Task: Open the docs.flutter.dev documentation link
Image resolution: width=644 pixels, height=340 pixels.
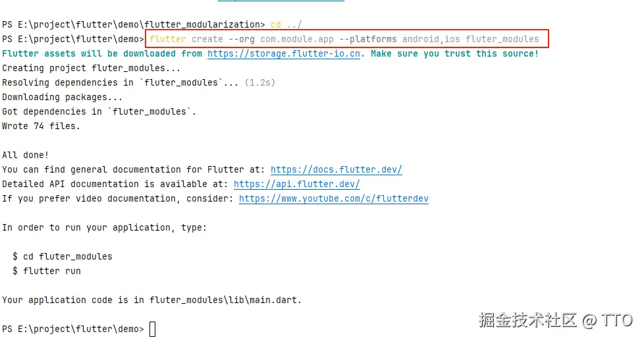Action: (336, 170)
